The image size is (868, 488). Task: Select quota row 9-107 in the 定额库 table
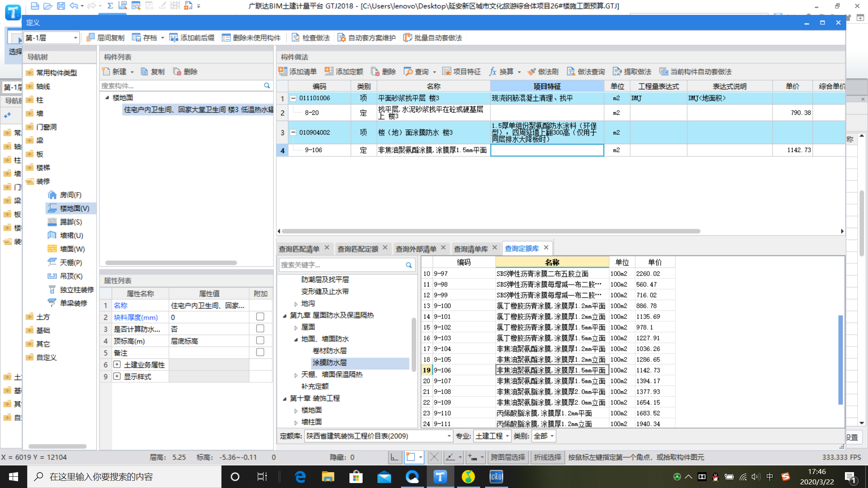tap(548, 381)
